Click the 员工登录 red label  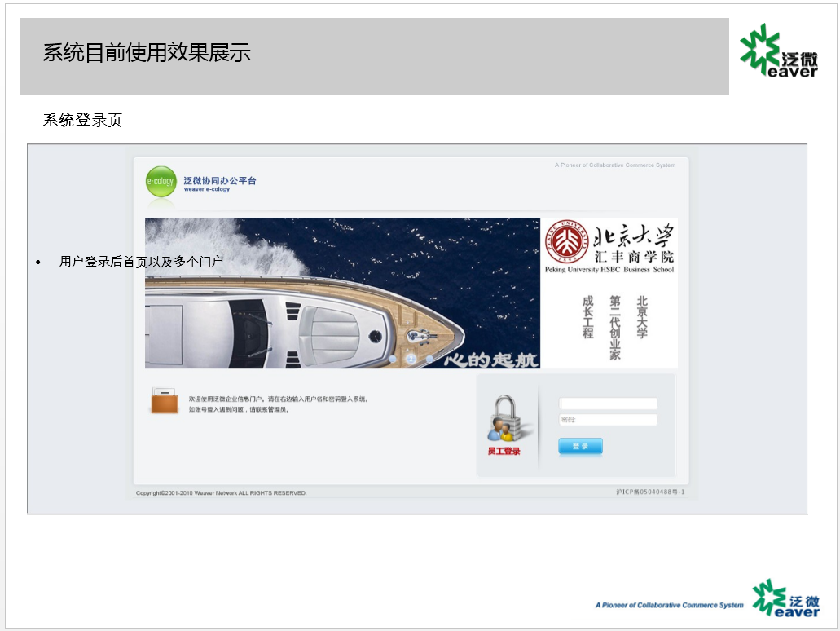click(504, 452)
